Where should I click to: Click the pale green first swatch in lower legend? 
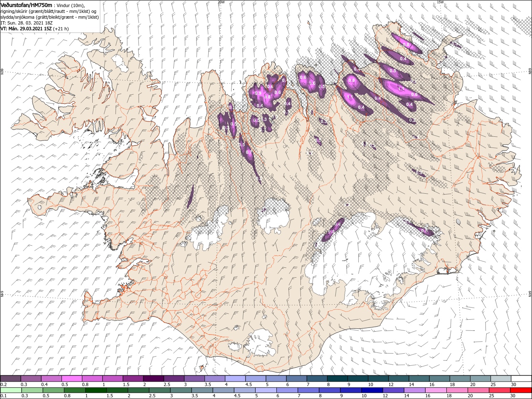(x=10, y=390)
